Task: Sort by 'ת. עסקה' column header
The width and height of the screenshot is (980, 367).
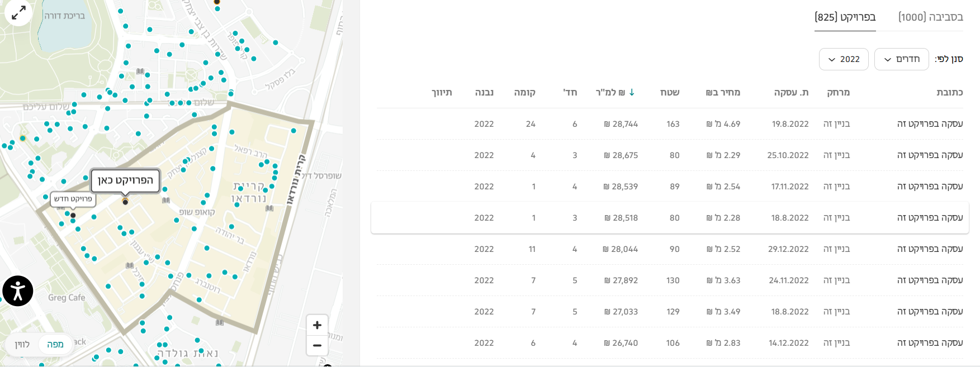Action: 791,92
